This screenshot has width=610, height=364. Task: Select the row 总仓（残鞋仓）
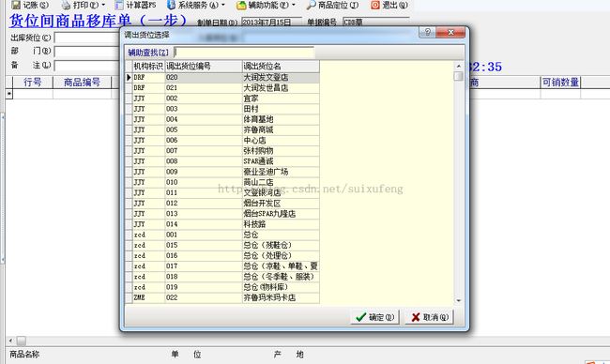click(222, 246)
